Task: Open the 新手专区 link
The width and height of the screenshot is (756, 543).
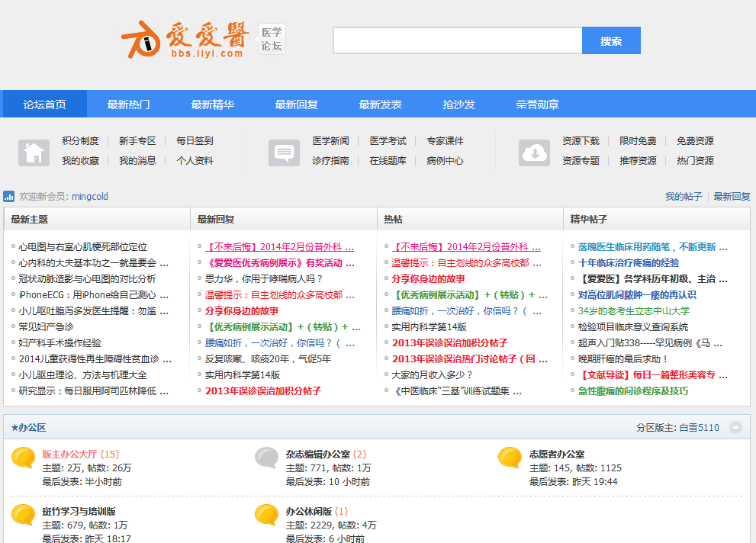Action: 137,140
